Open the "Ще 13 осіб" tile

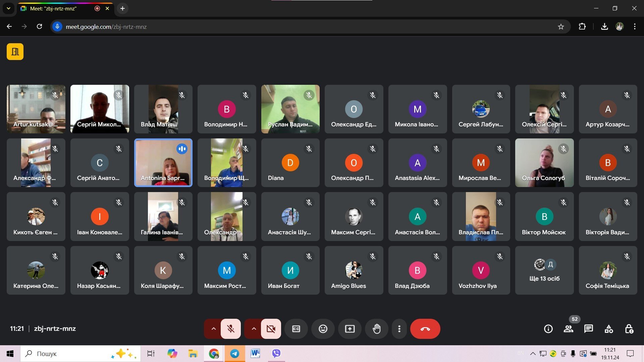tap(544, 270)
